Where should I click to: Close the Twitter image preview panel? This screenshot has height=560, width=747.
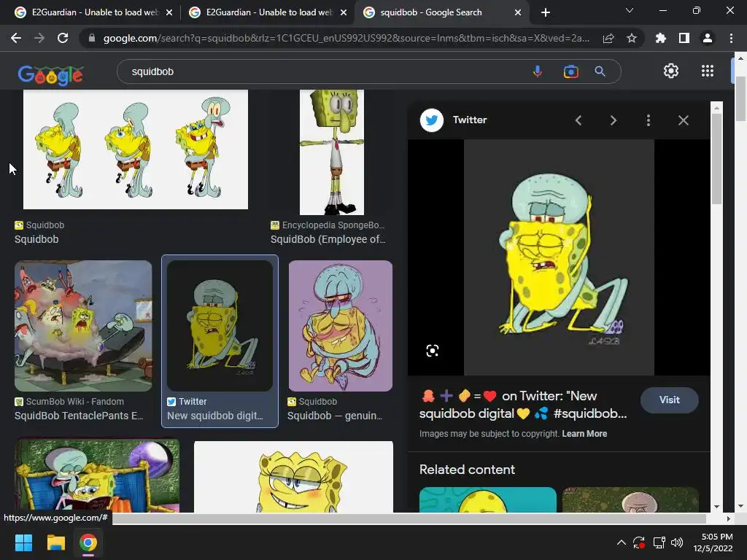(683, 120)
